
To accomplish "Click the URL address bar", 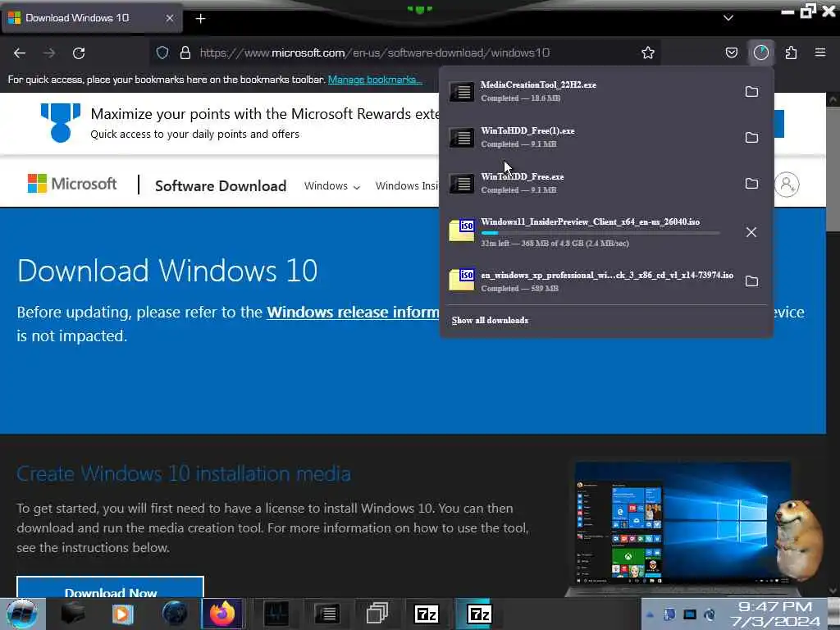I will [x=404, y=52].
